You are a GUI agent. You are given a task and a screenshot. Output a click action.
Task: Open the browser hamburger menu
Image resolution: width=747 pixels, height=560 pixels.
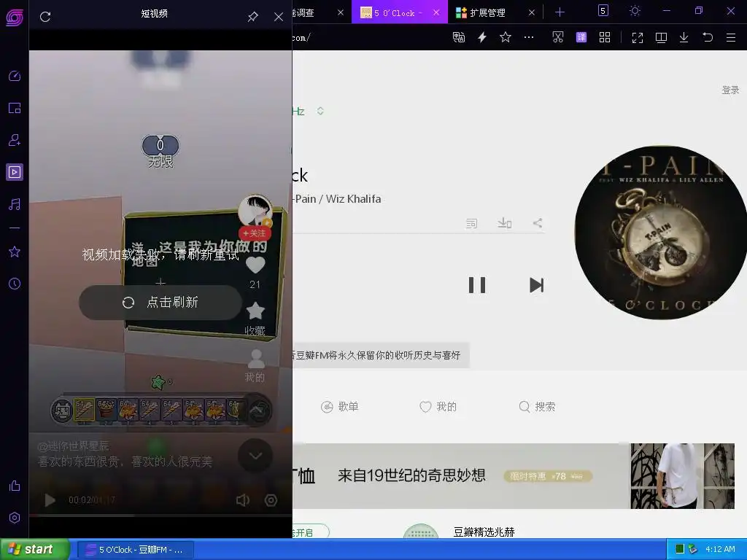tap(731, 37)
